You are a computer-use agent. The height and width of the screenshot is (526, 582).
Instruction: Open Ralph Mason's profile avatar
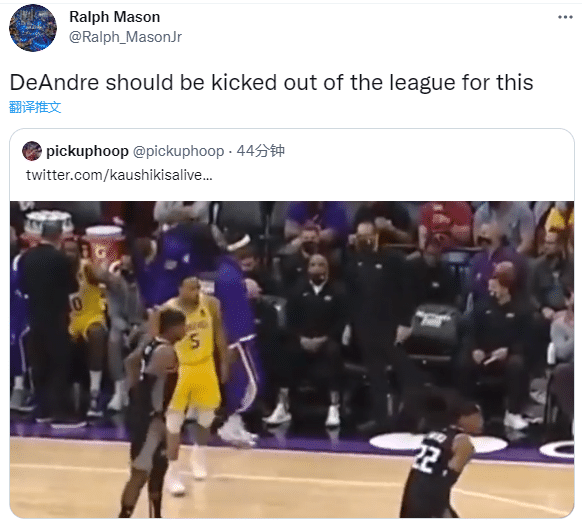[x=33, y=28]
